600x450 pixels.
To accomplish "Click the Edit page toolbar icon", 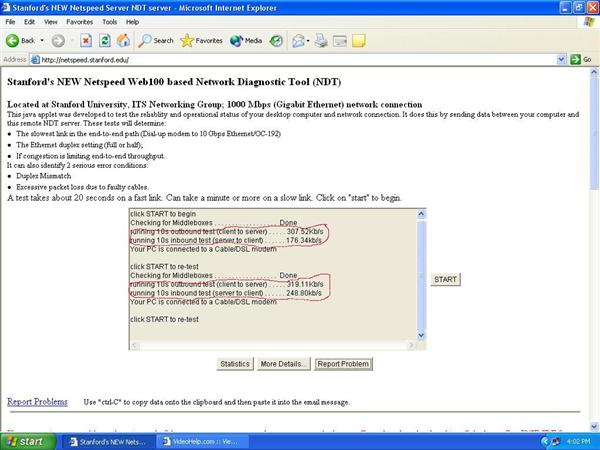I will click(340, 41).
